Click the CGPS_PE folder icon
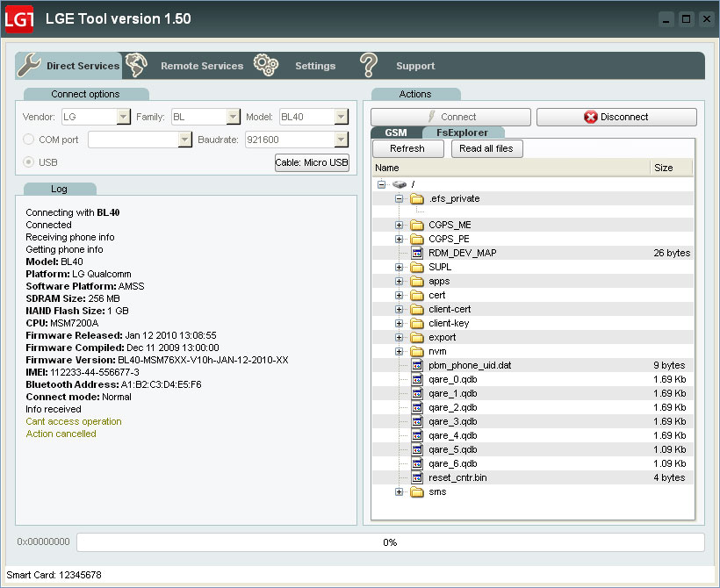This screenshot has width=720, height=588. 416,239
